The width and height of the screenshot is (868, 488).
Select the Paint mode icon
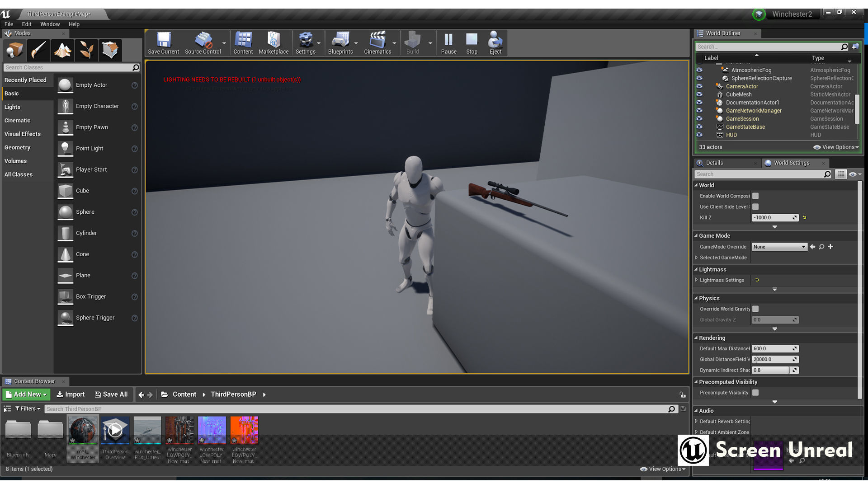coord(38,50)
